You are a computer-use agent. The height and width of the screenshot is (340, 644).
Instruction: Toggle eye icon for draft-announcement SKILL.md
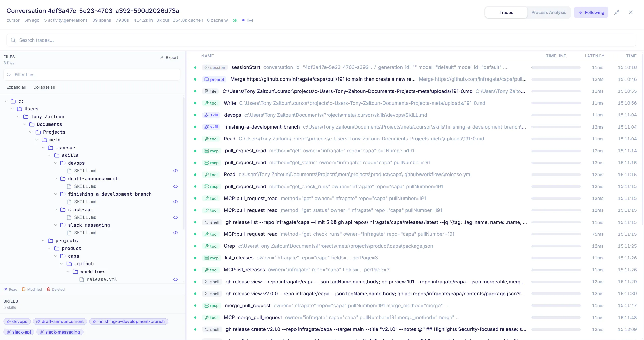(175, 186)
